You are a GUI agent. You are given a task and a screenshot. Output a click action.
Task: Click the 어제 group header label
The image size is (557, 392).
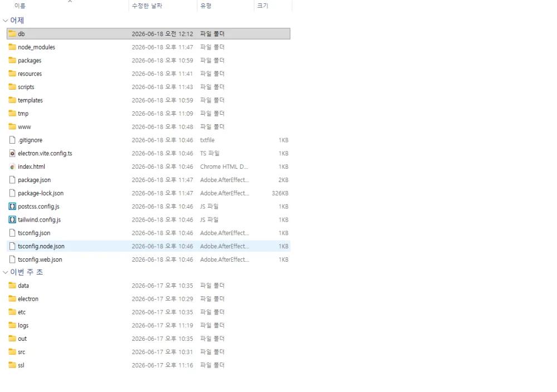(x=17, y=21)
